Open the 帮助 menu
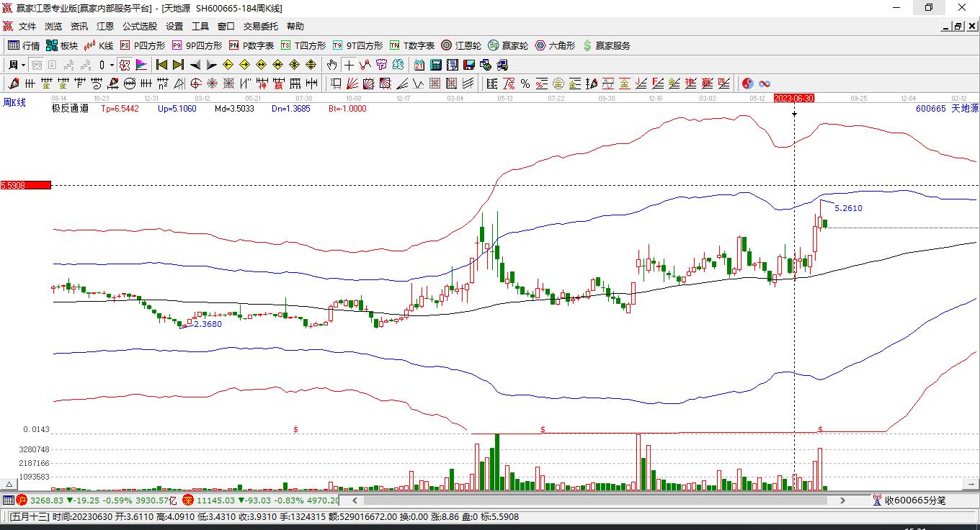980x530 pixels. pos(295,26)
